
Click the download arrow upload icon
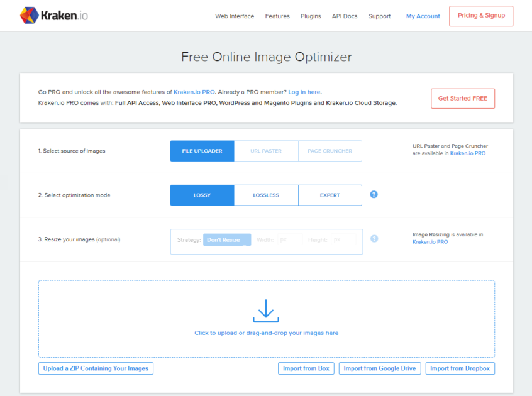point(266,311)
